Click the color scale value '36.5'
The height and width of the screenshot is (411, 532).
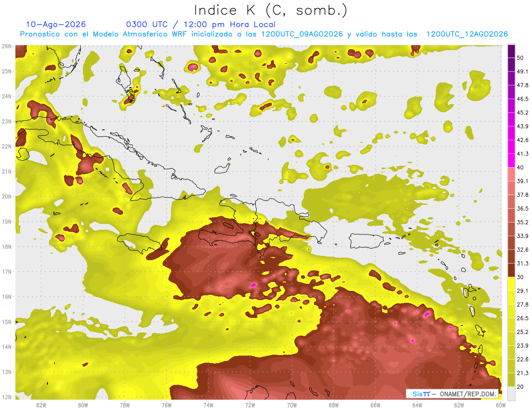[x=522, y=208]
